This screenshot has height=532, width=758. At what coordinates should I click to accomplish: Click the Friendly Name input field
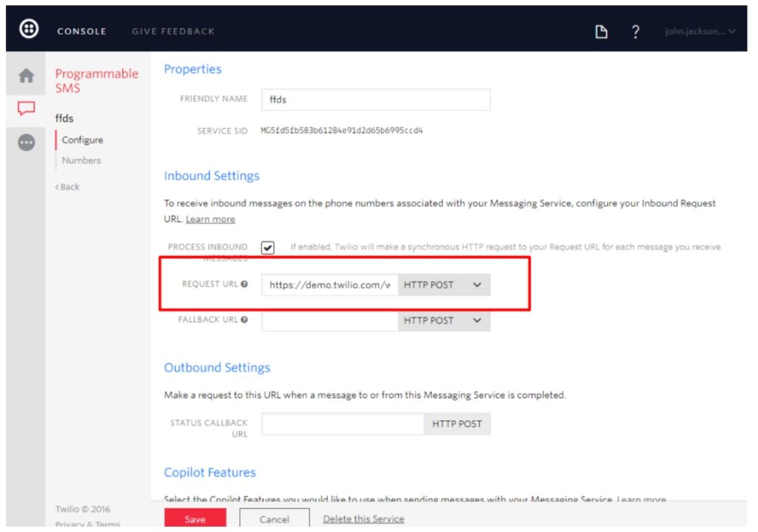[375, 100]
